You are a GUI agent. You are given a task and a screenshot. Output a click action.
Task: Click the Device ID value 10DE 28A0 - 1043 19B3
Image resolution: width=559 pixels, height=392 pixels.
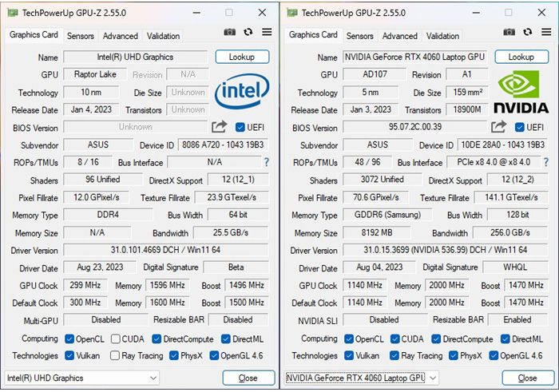point(502,145)
